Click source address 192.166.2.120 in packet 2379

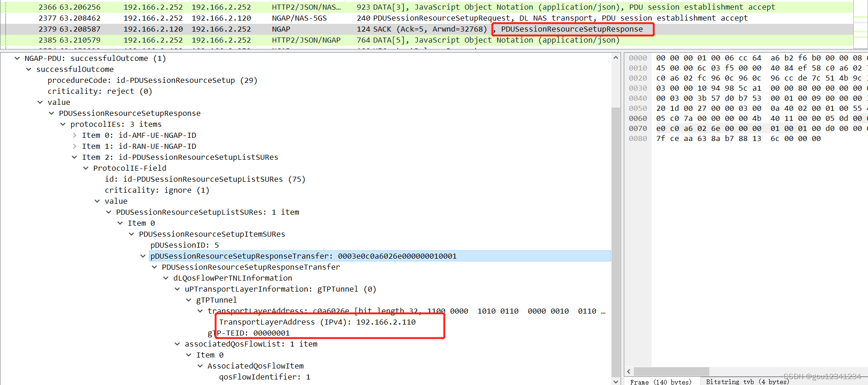point(153,29)
